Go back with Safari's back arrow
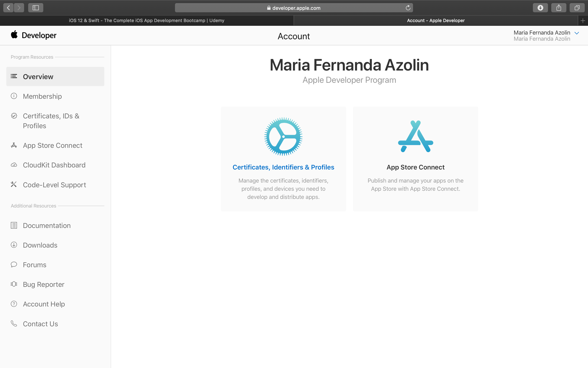Image resolution: width=588 pixels, height=368 pixels. [x=9, y=8]
